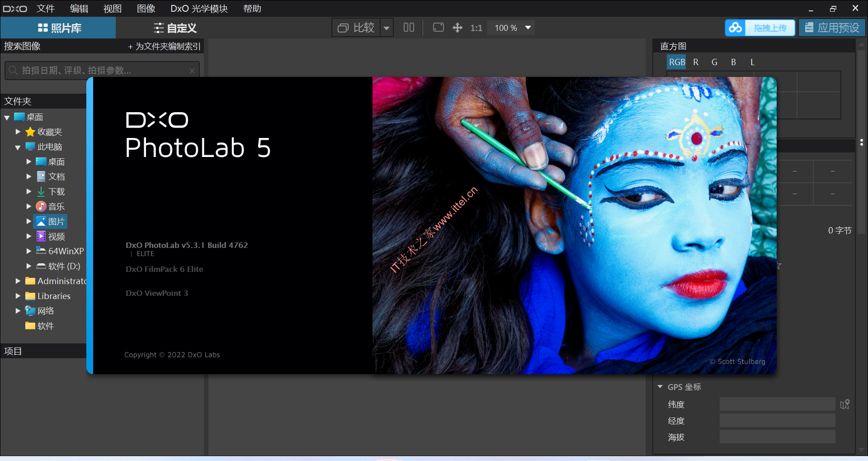Click the 拖拽上传 upload button
Viewport: 868px width, 461px height.
[x=770, y=28]
